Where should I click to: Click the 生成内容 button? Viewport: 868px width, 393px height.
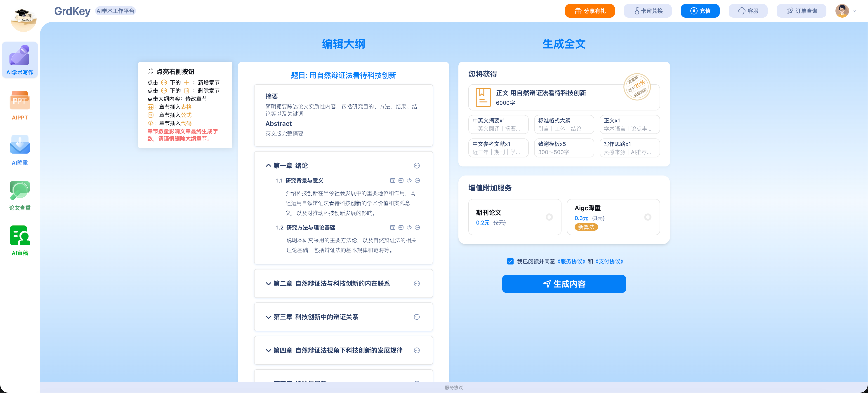[564, 284]
